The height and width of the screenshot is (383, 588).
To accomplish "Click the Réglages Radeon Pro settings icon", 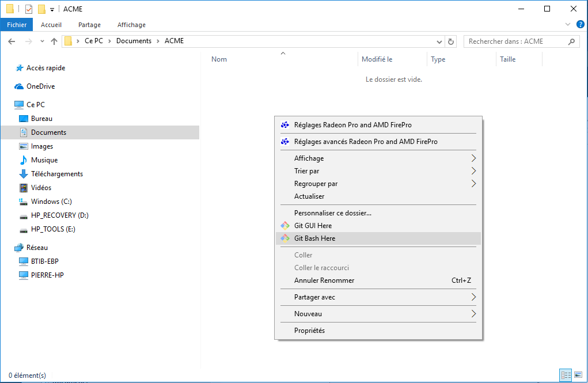I will [285, 124].
